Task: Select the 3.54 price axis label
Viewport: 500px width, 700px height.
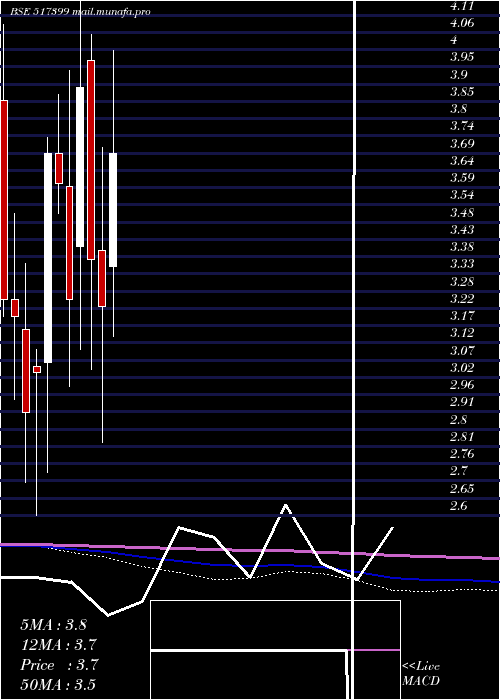Action: [462, 195]
